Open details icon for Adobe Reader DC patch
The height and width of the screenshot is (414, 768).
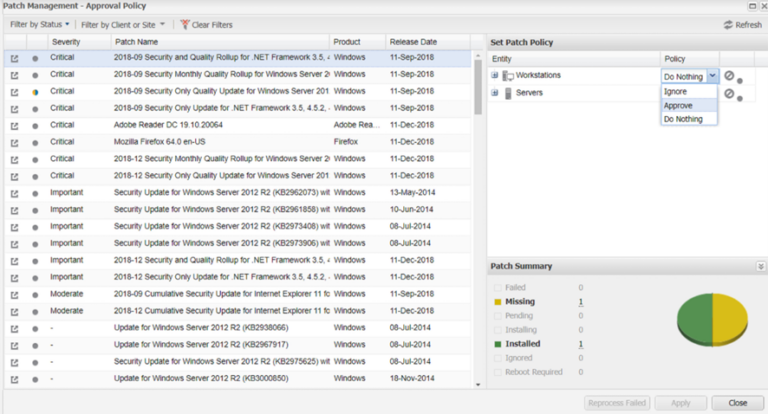pos(14,125)
